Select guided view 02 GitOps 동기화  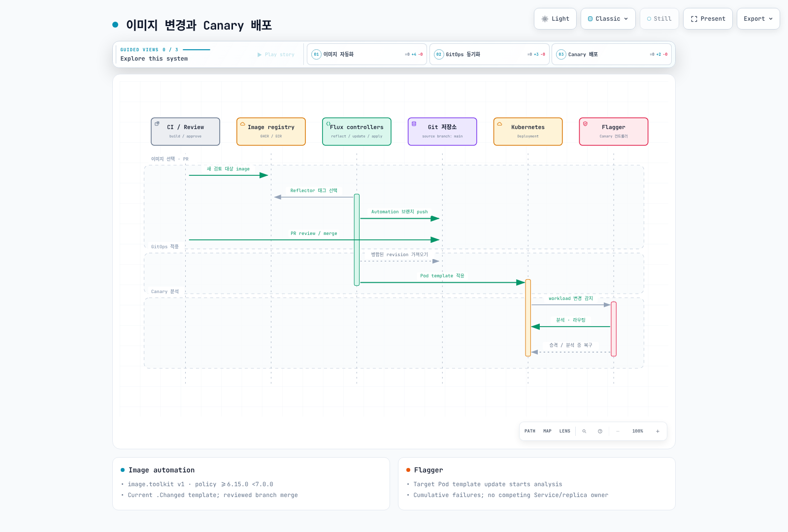click(x=489, y=54)
